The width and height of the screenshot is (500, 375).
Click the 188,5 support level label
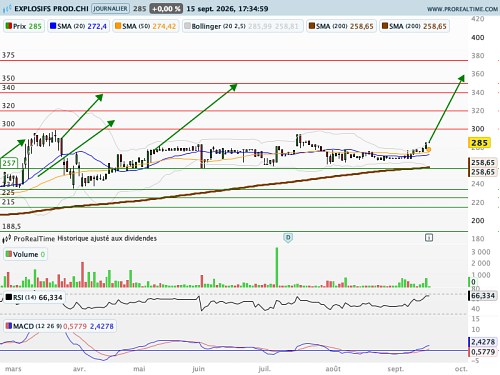11,226
